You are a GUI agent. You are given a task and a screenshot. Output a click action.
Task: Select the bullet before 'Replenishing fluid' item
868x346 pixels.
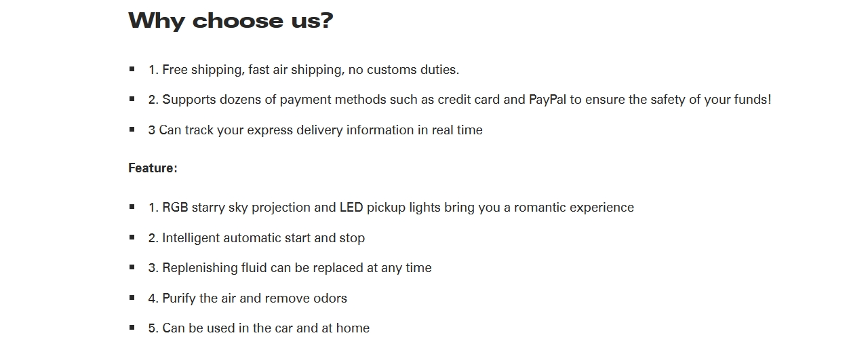click(132, 267)
